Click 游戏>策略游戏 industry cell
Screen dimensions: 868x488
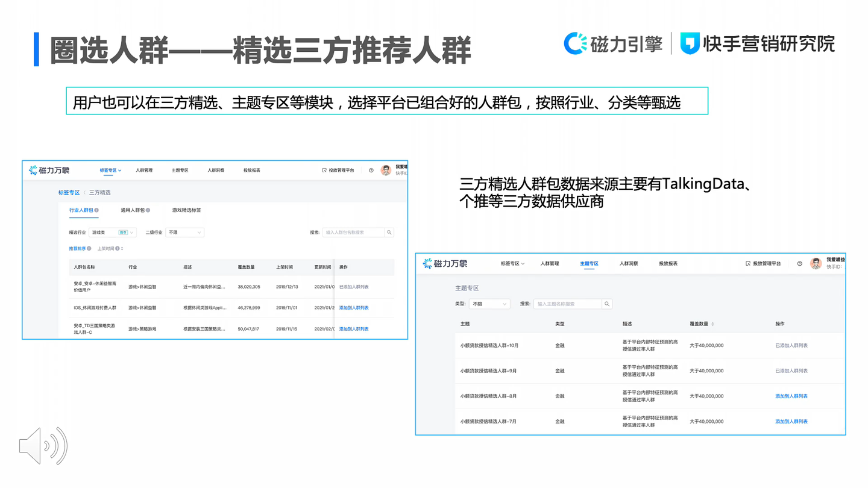(142, 329)
